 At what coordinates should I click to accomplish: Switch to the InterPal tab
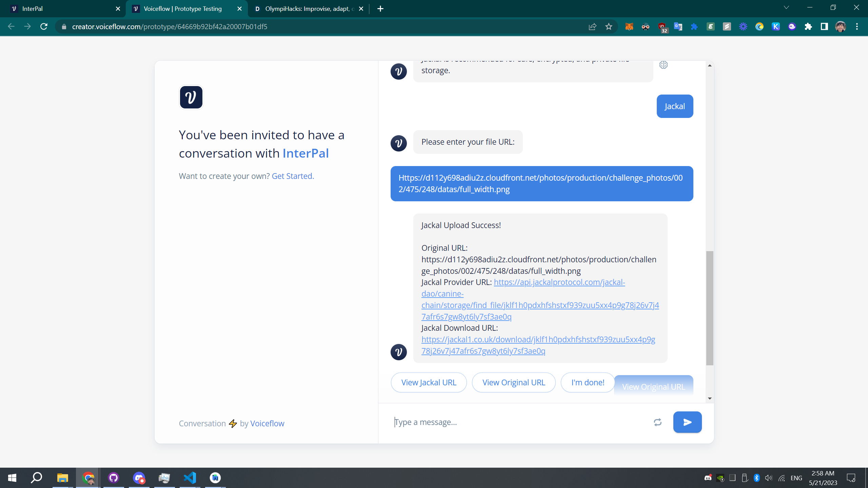tap(61, 9)
